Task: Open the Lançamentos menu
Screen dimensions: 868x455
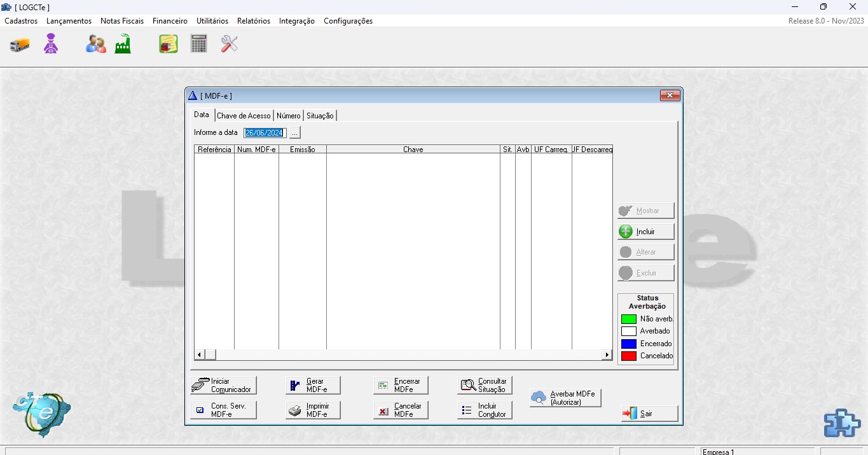Action: click(69, 21)
